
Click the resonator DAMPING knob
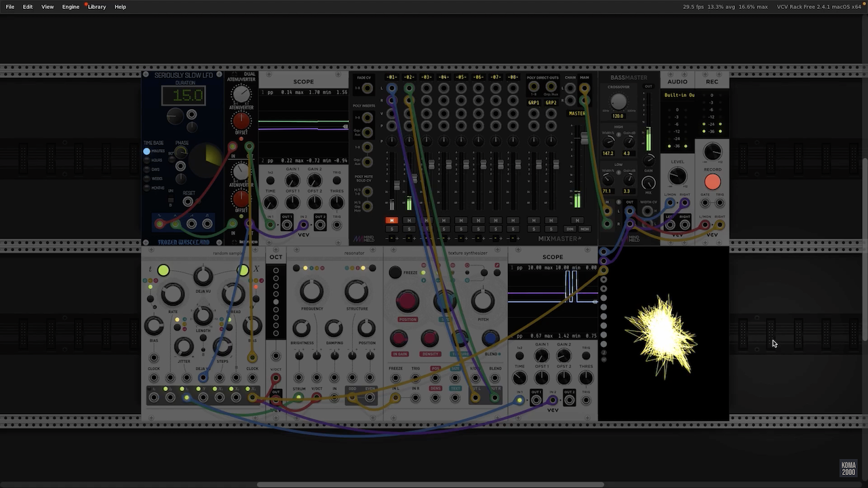(334, 329)
